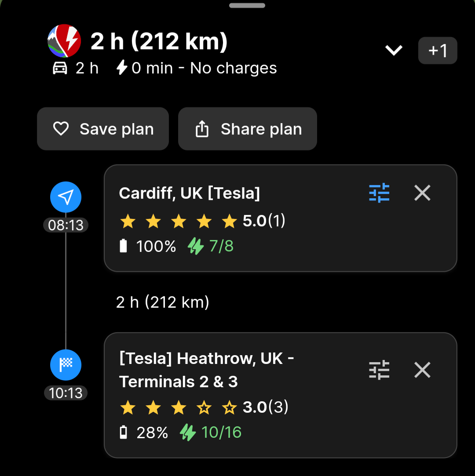The width and height of the screenshot is (475, 476).
Task: Tap the blue navigation arrow start marker
Action: coord(66,198)
